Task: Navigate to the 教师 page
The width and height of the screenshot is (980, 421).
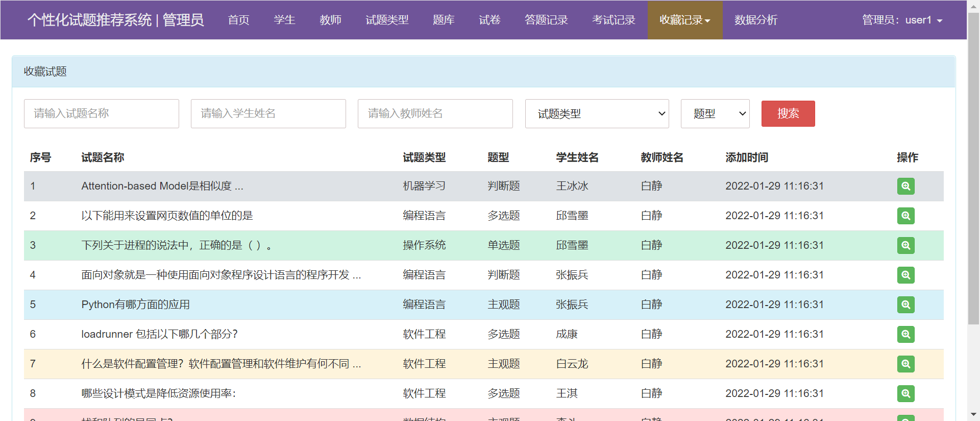Action: [331, 20]
